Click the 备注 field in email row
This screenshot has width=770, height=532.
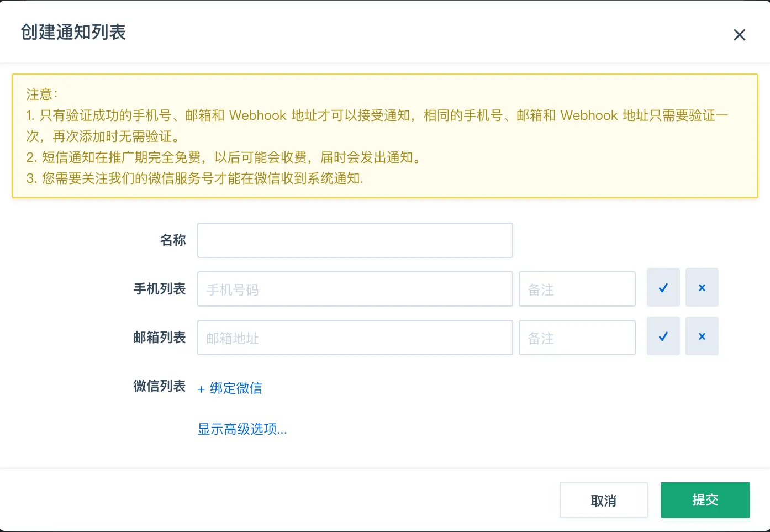577,338
